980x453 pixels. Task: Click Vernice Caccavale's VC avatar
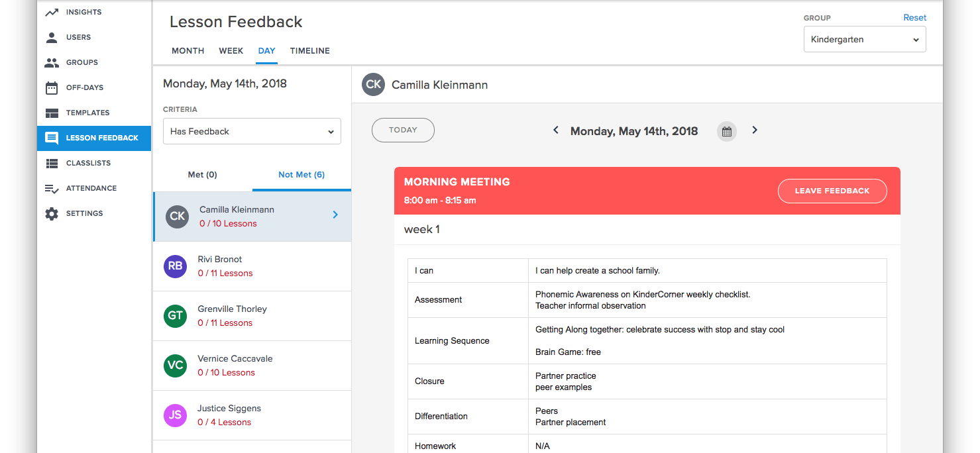(x=175, y=366)
